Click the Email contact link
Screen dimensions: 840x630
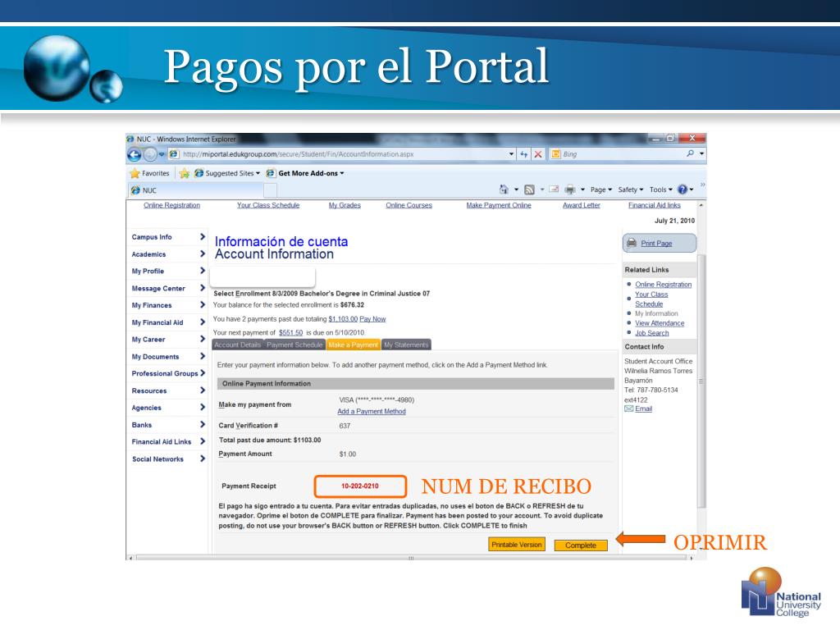point(643,409)
